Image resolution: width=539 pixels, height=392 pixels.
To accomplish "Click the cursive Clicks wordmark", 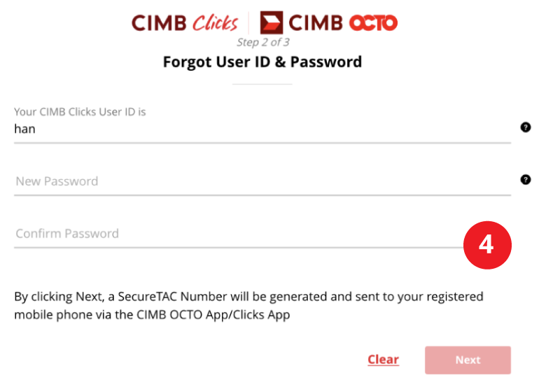I will (215, 23).
